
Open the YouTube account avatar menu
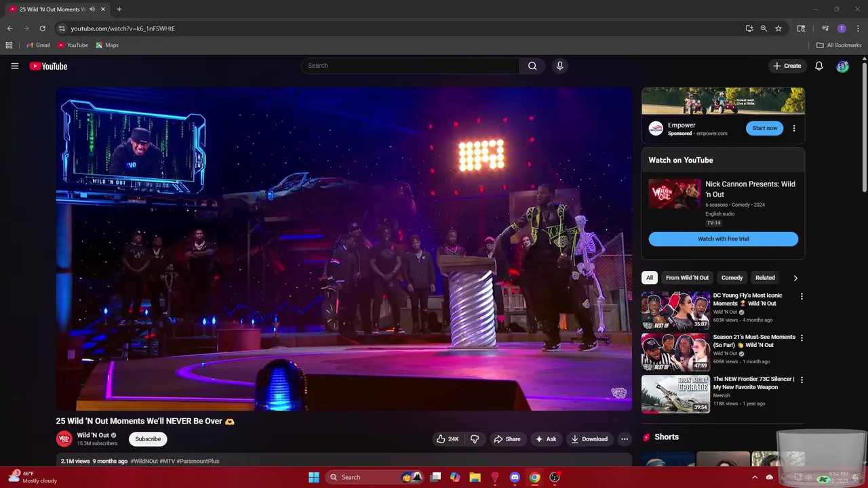point(843,66)
